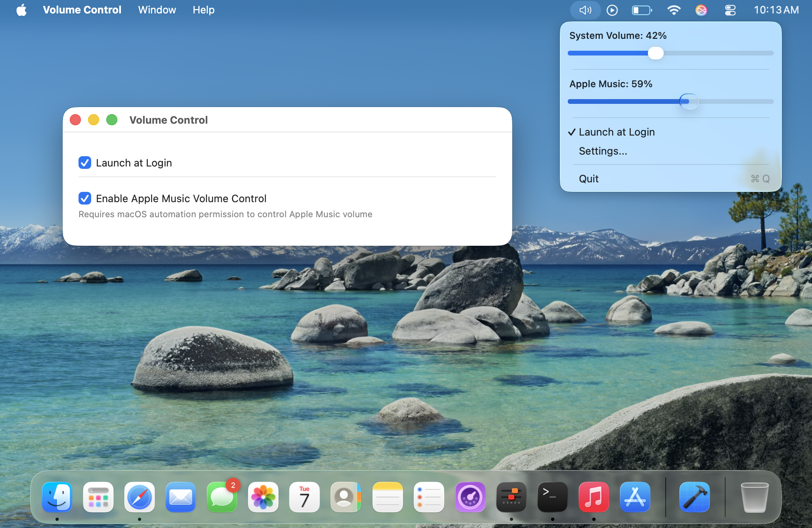Open Calendar showing Tuesday 7

pyautogui.click(x=304, y=497)
